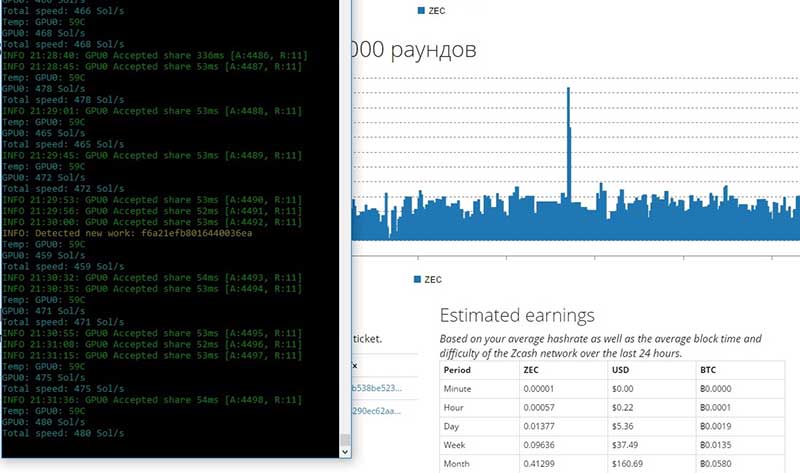Viewport: 800px width, 473px height.
Task: Click the Estimated earnings heading
Action: pyautogui.click(x=517, y=315)
